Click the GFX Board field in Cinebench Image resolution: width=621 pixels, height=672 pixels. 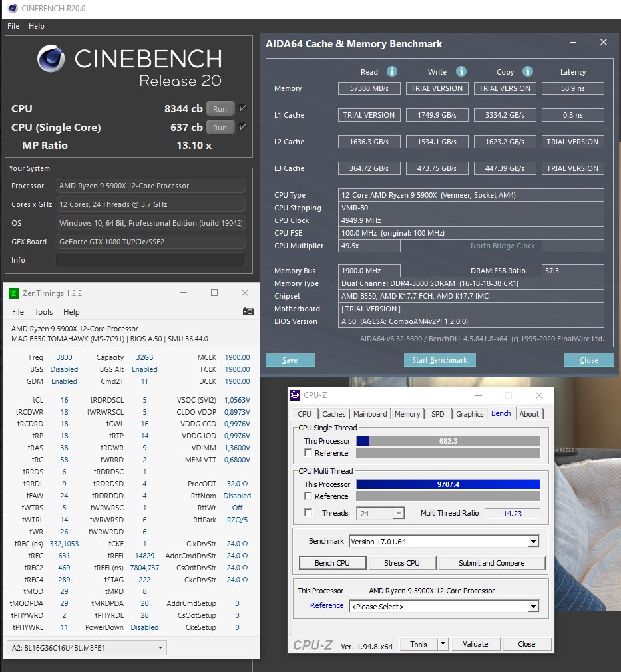click(x=150, y=242)
